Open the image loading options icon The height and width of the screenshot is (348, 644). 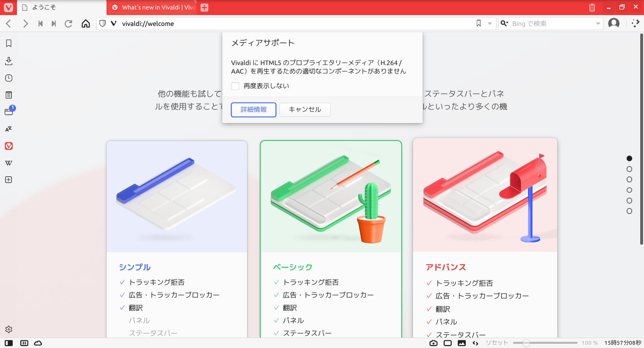[462, 343]
